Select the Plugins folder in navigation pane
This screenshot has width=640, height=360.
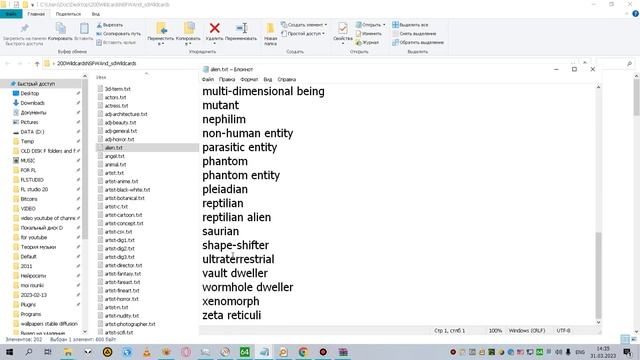(x=28, y=304)
